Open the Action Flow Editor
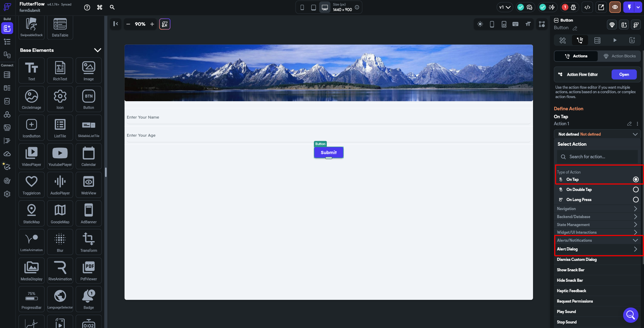The width and height of the screenshot is (644, 328). [624, 74]
